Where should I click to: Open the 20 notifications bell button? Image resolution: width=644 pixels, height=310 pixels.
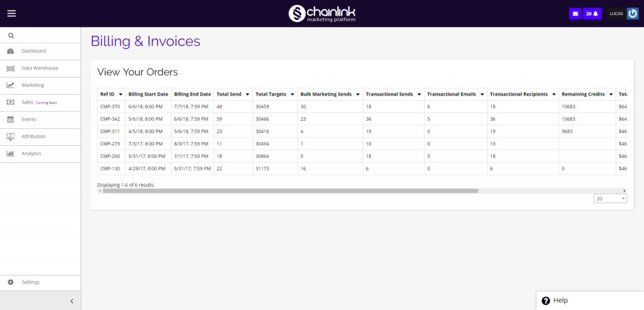click(592, 14)
